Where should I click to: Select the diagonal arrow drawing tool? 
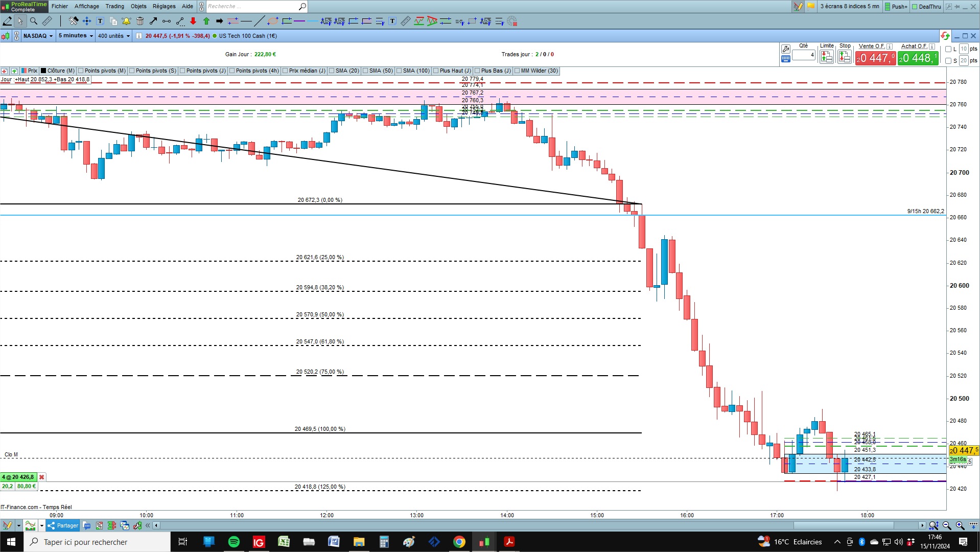[153, 21]
